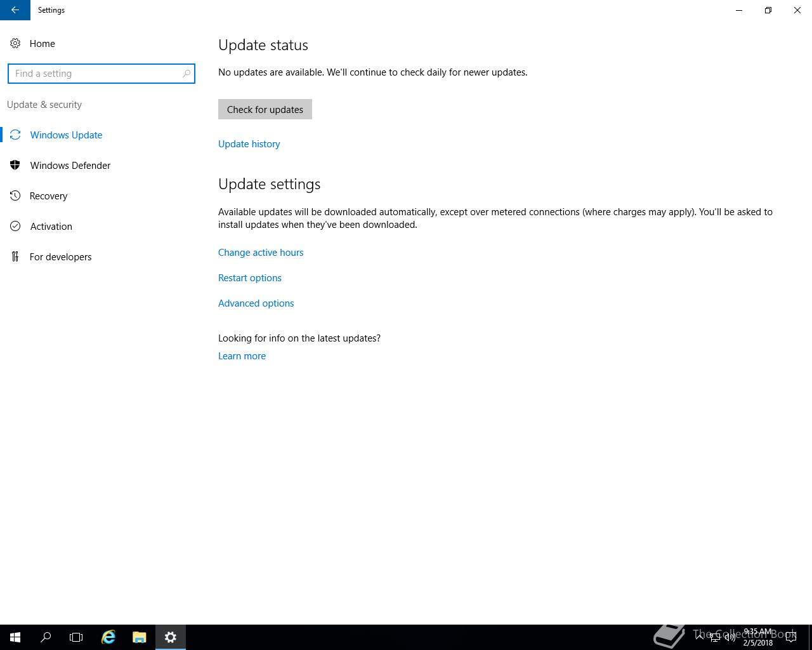
Task: Click the 'Update & security' category label
Action: coord(44,105)
